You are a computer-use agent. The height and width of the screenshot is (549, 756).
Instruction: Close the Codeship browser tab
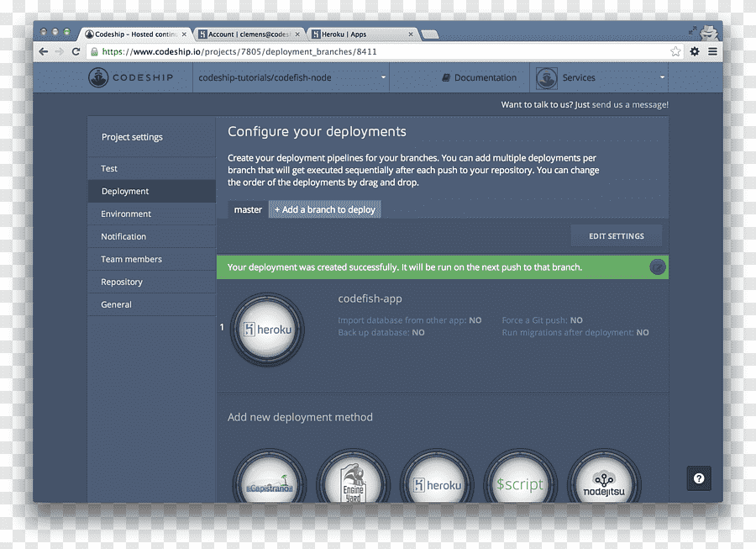click(184, 34)
